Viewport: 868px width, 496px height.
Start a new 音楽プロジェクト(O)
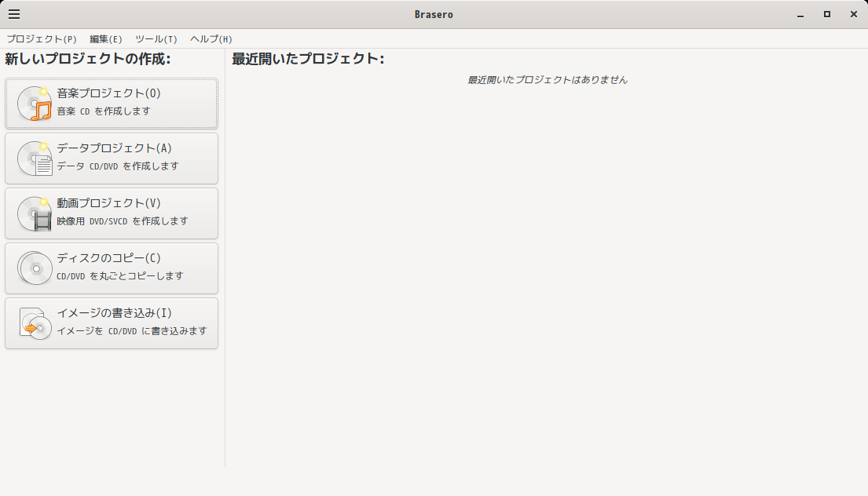coord(112,104)
